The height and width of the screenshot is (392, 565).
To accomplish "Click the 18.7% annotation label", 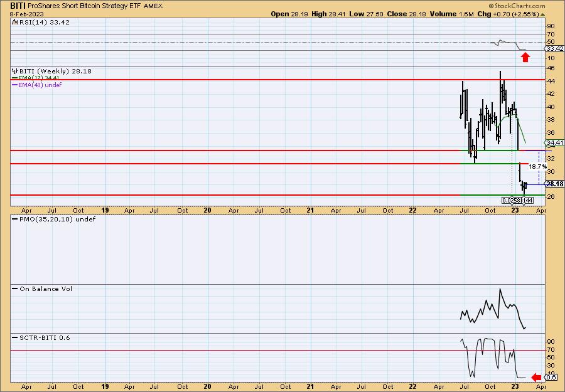I will (537, 167).
